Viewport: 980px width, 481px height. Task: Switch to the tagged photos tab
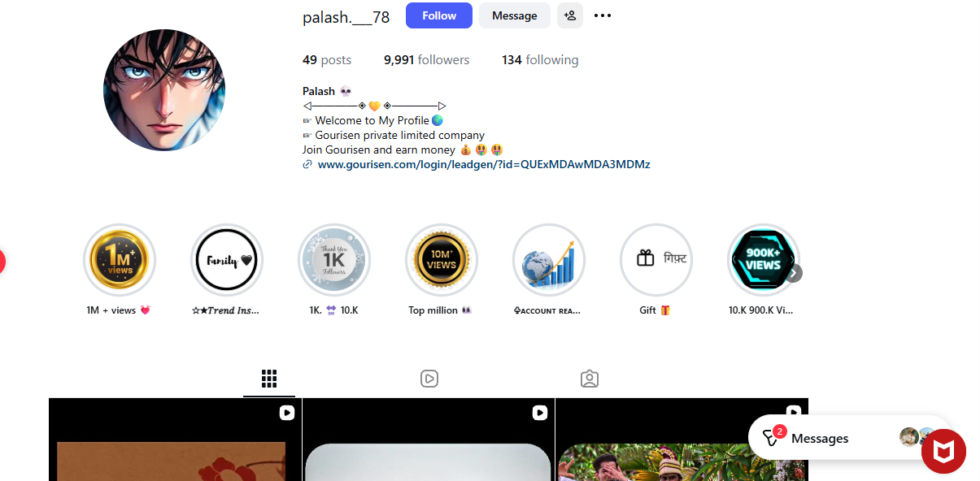pyautogui.click(x=590, y=379)
